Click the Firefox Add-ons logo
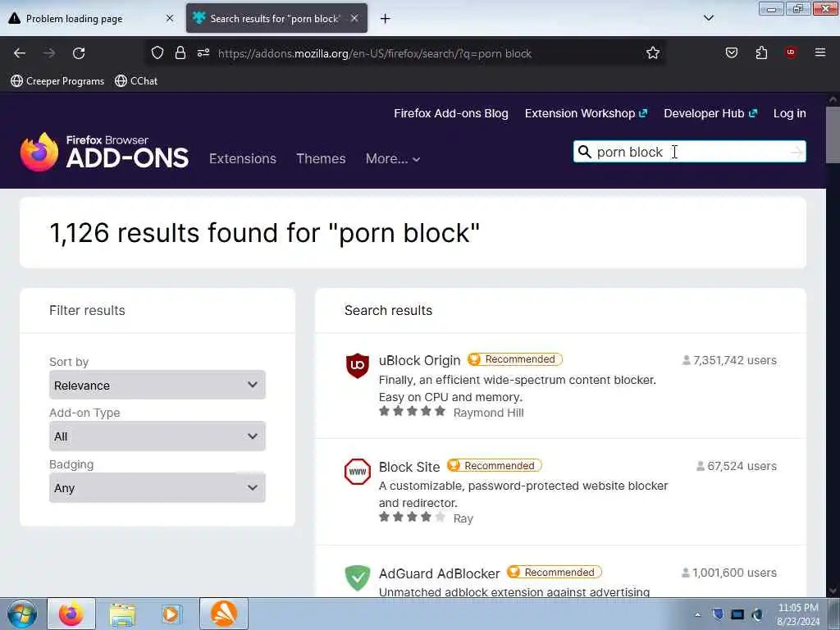Screen dimensions: 840x630 click(x=104, y=152)
